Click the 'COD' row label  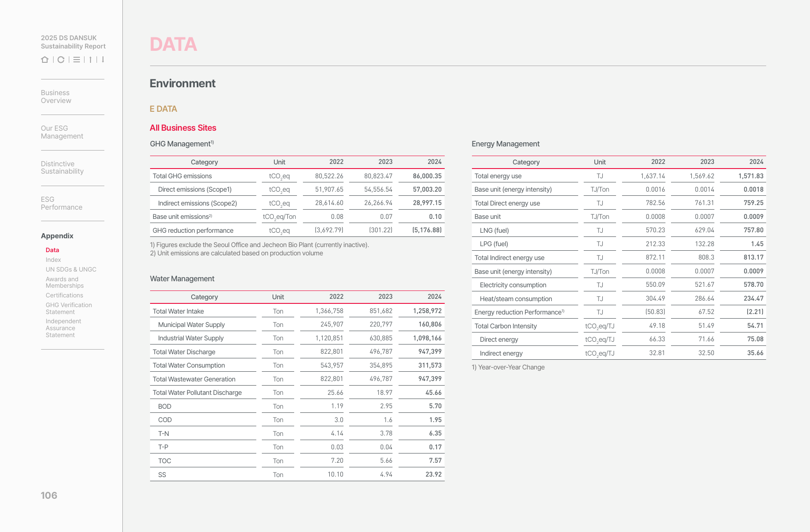[165, 420]
